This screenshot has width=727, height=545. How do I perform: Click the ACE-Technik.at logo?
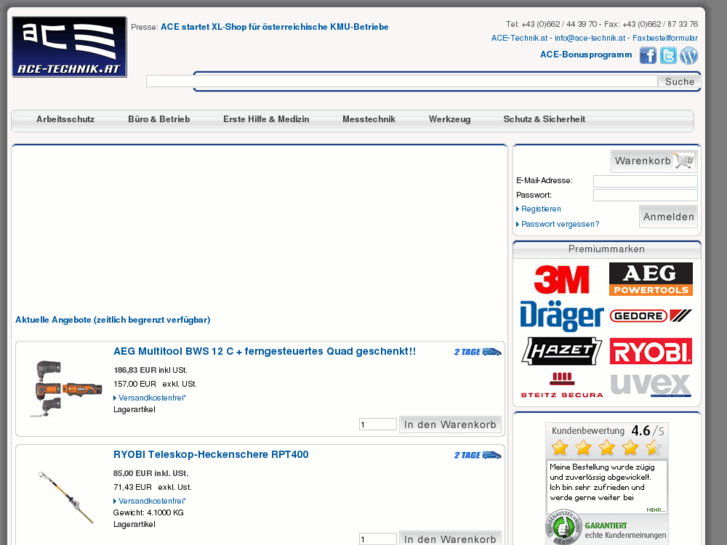(70, 47)
